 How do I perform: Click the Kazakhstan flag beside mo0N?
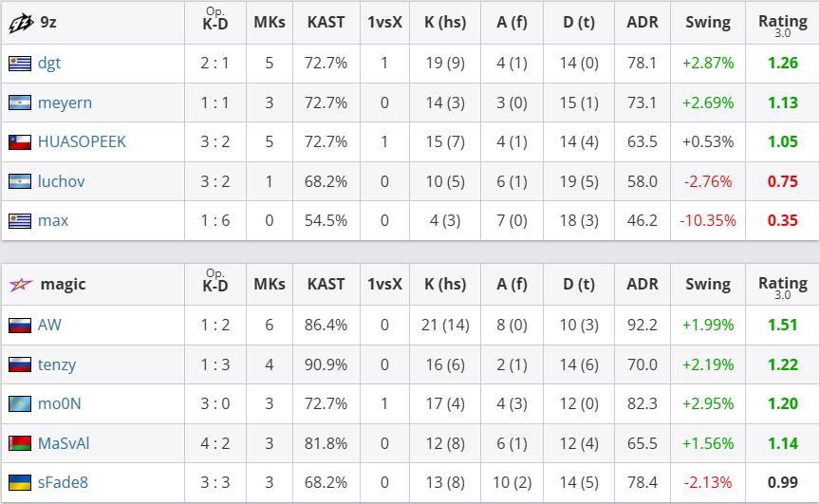[x=20, y=403]
